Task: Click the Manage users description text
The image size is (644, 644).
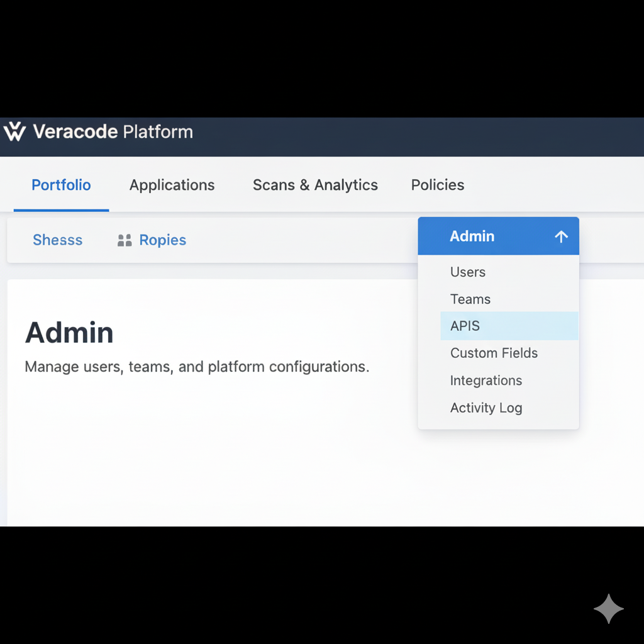Action: 197,367
